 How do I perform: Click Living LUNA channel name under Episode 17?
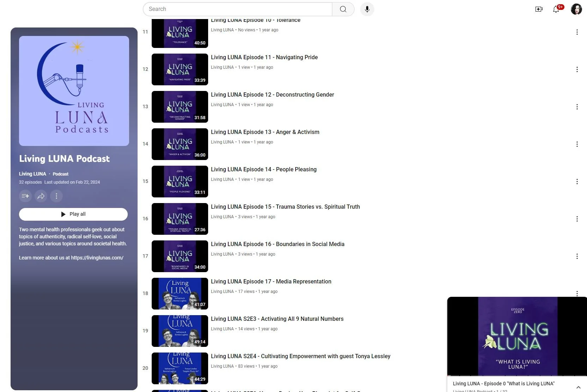[222, 292]
